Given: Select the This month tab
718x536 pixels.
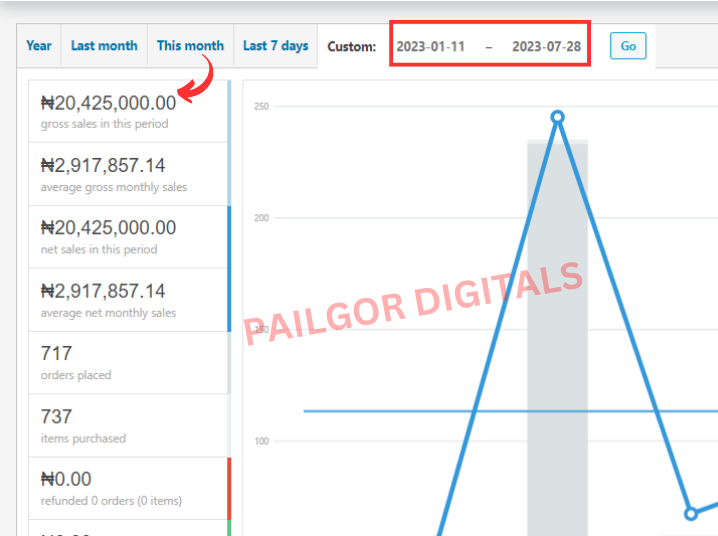Looking at the screenshot, I should [x=190, y=46].
